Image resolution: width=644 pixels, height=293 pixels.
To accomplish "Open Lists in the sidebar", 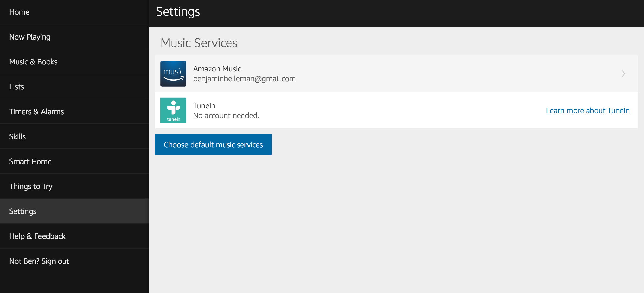I will [x=75, y=87].
